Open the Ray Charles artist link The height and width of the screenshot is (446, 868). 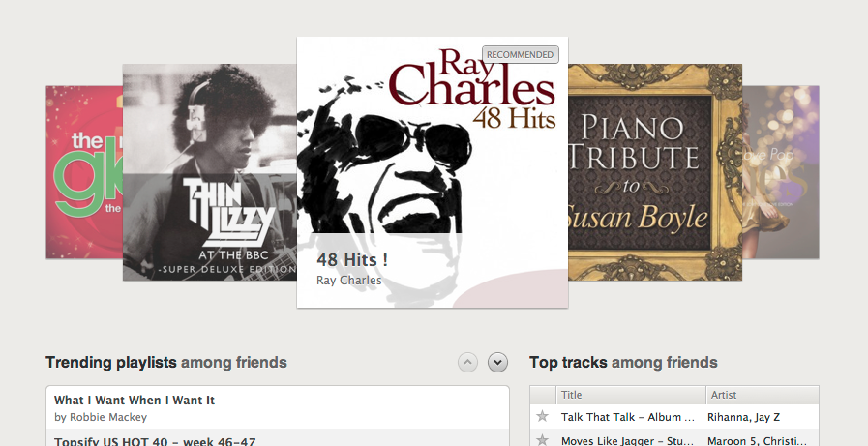pos(348,281)
